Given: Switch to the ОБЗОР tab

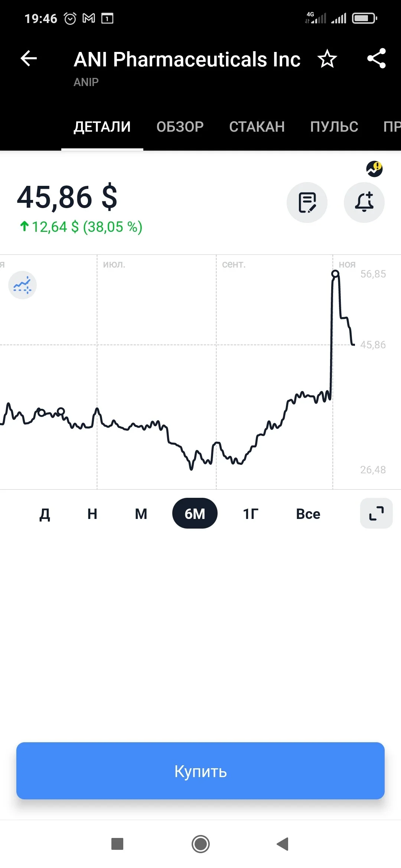Looking at the screenshot, I should [x=180, y=127].
